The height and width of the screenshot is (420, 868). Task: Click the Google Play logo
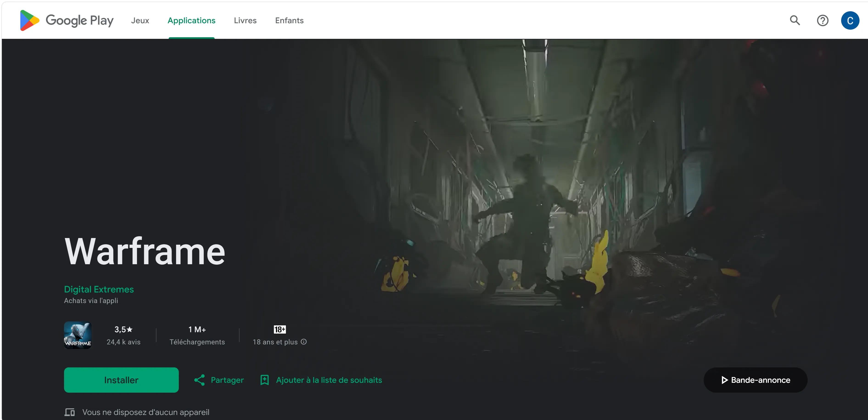coord(67,21)
